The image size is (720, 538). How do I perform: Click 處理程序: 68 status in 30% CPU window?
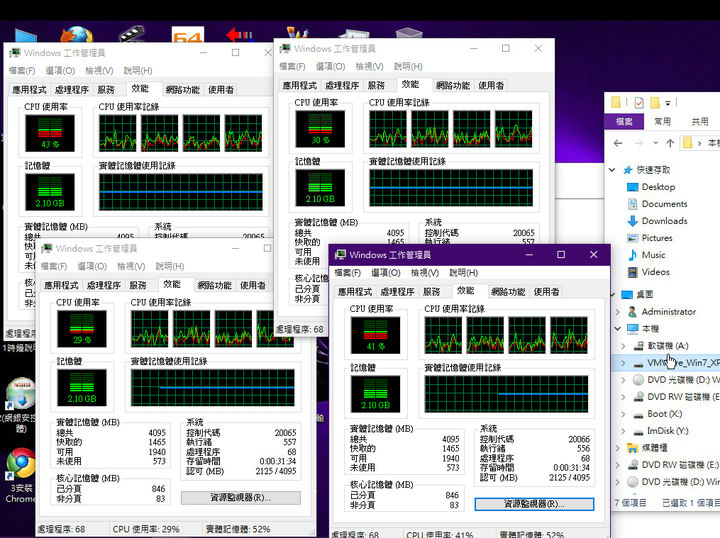pyautogui.click(x=300, y=330)
